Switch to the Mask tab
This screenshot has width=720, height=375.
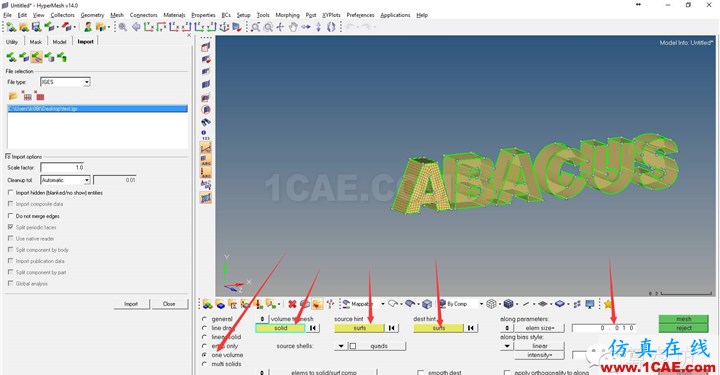coord(35,42)
